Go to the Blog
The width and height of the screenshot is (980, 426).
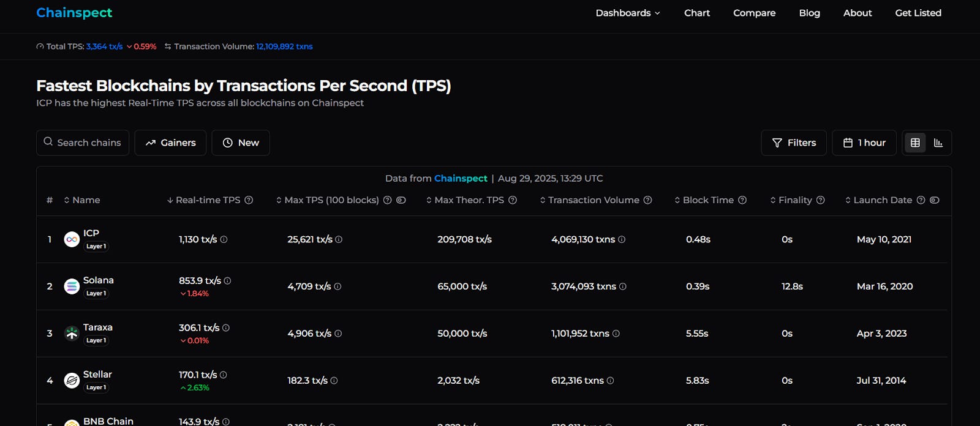[x=810, y=13]
